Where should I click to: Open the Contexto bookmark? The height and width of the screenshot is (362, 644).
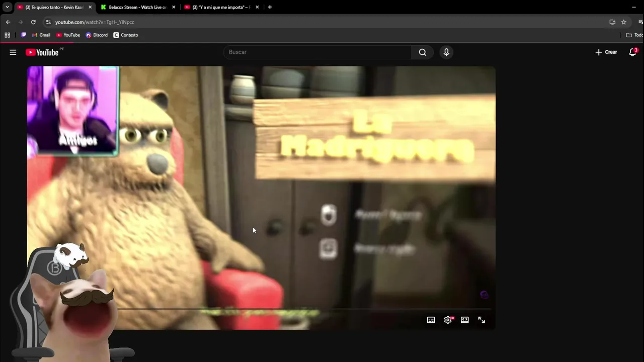(126, 35)
